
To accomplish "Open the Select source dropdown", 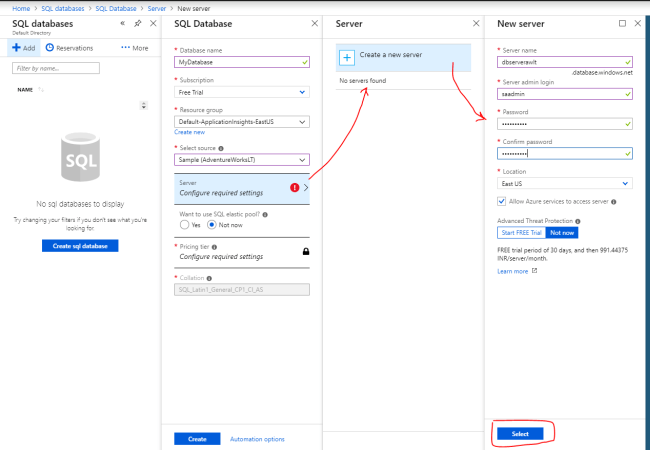I will 242,160.
